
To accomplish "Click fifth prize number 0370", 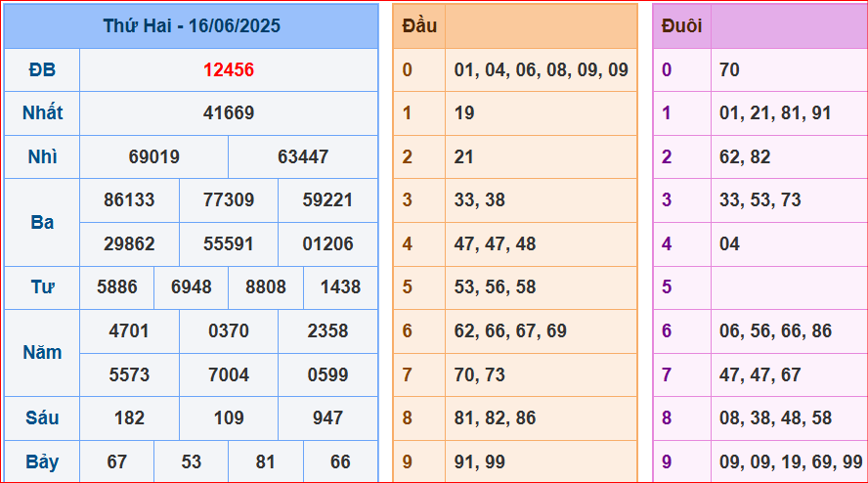I will pos(229,330).
